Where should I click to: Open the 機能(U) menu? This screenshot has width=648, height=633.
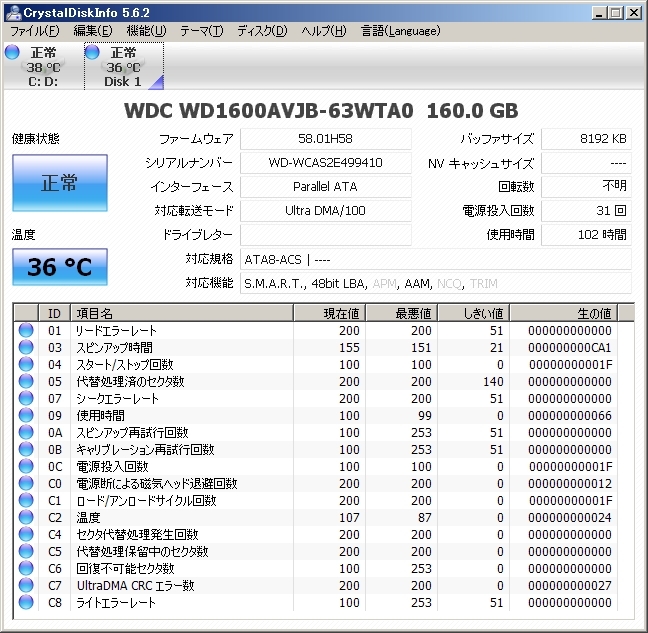click(x=146, y=31)
